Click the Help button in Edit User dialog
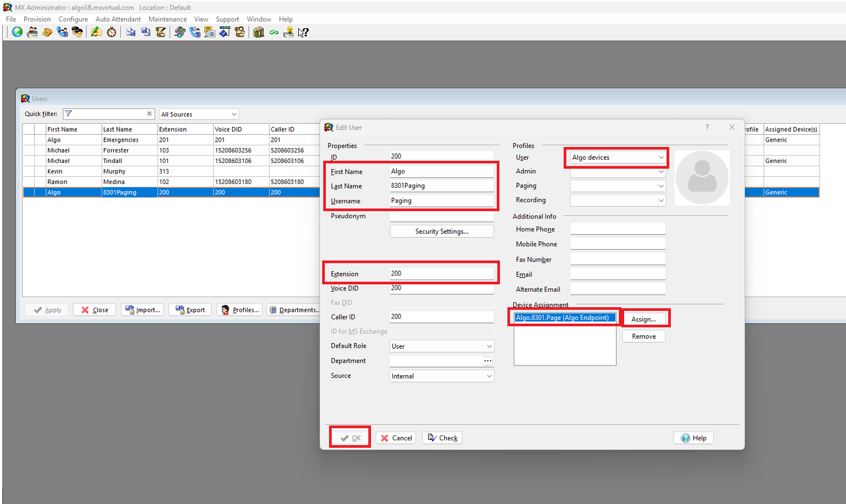Screen dimensions: 846x504 point(694,438)
